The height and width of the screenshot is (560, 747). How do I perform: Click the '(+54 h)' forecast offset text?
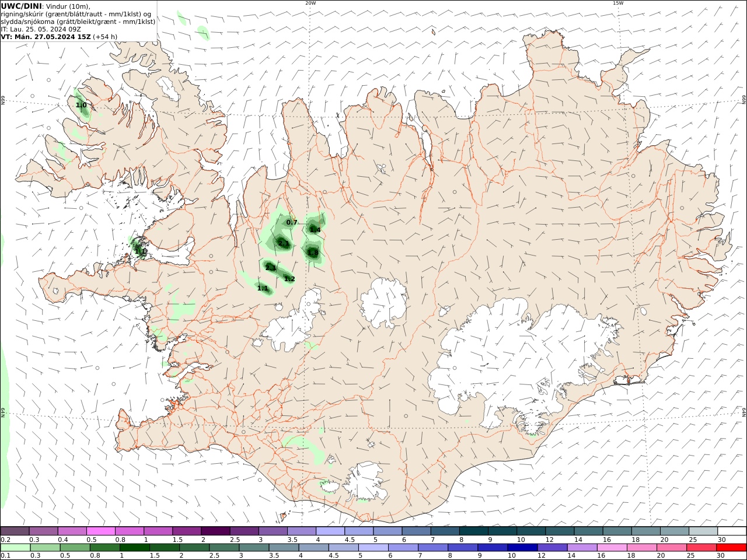tap(105, 37)
